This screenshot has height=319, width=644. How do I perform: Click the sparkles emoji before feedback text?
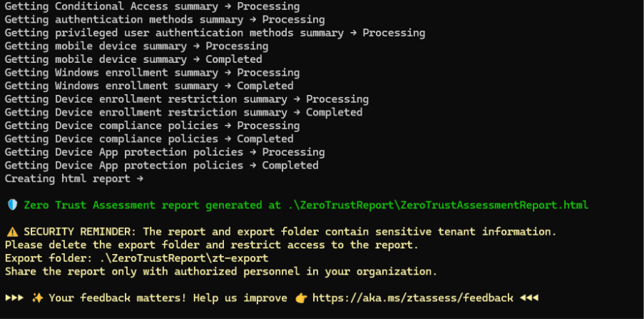point(37,298)
